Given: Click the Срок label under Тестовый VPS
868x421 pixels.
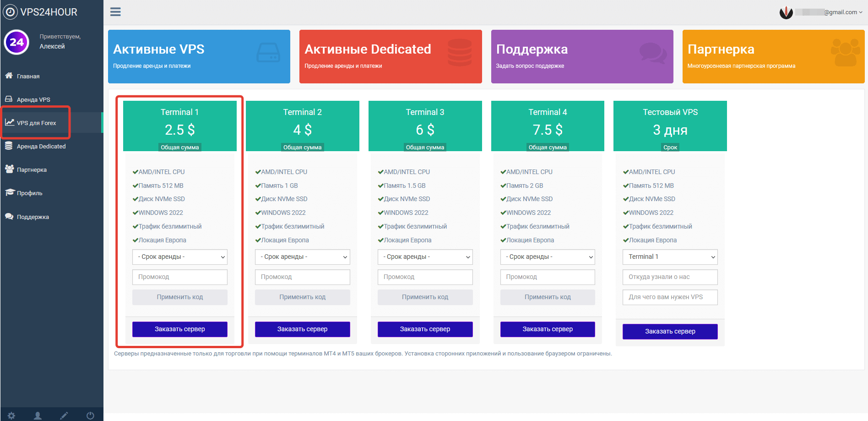Looking at the screenshot, I should 670,148.
